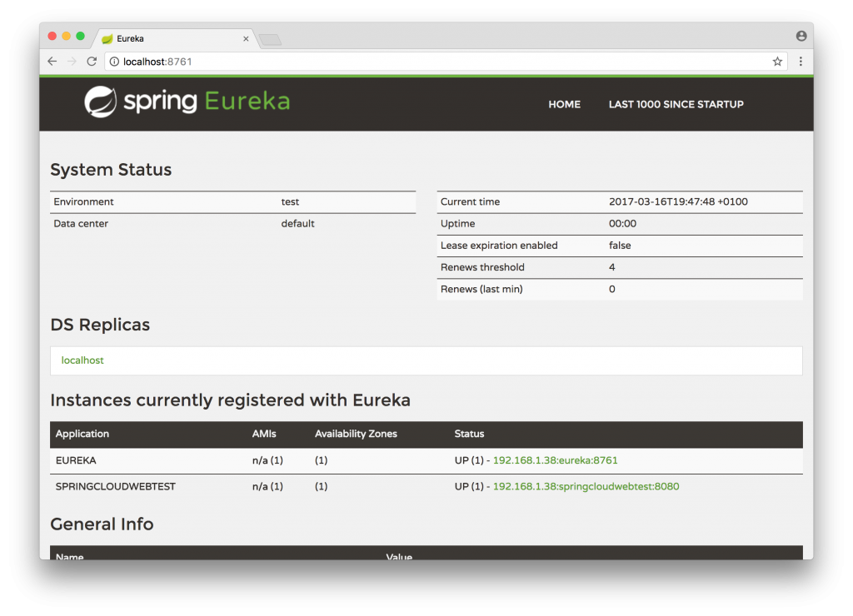Select the EUREKA application cell
The height and width of the screenshot is (616, 853).
coord(76,460)
